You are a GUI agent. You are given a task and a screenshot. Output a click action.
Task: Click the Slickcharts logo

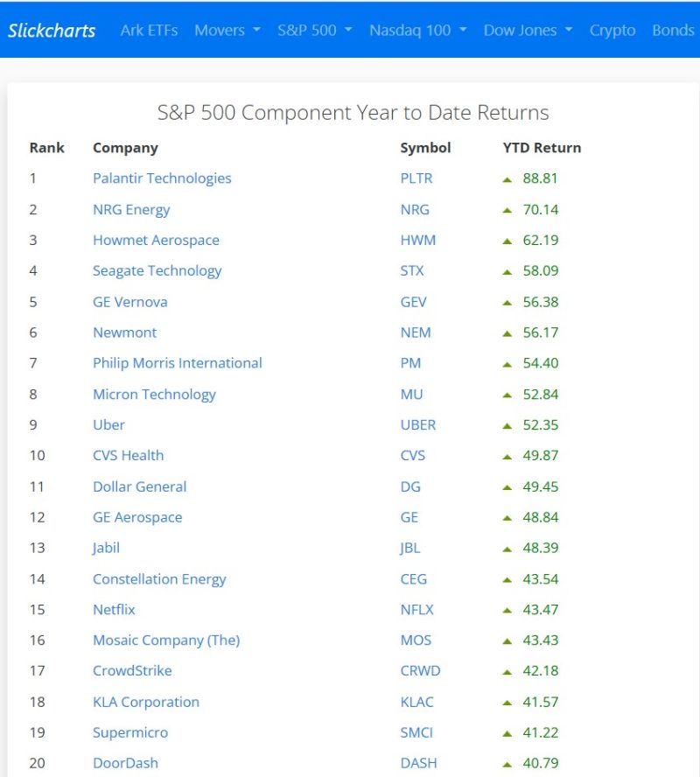pos(51,30)
